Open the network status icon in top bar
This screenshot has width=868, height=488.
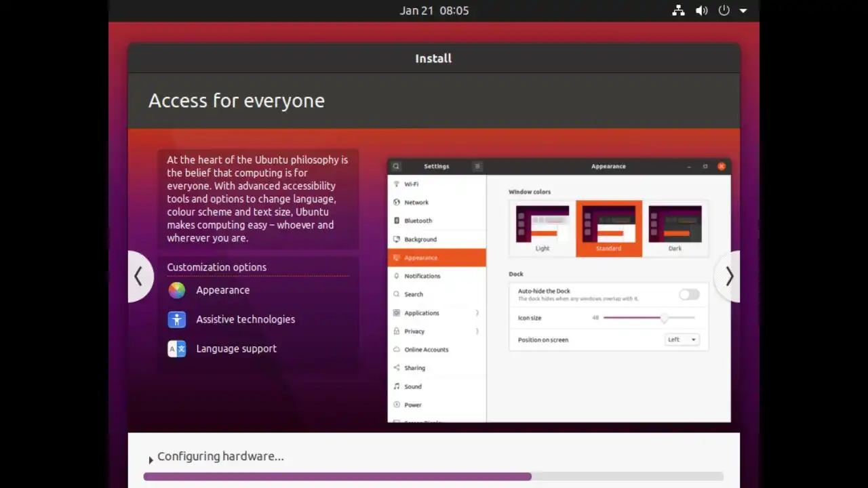[x=678, y=10]
